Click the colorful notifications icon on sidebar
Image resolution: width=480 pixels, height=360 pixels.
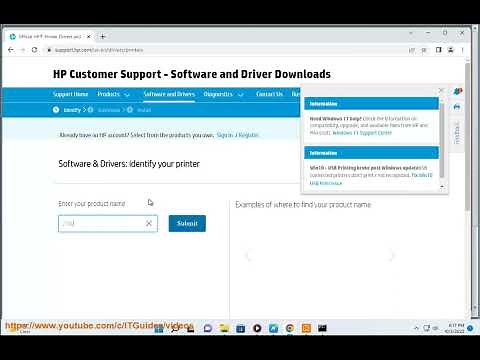click(x=458, y=91)
